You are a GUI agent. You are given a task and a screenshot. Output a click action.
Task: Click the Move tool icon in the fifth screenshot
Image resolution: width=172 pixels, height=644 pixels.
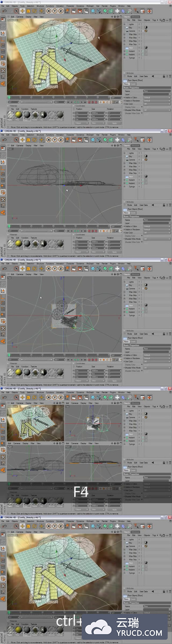(x=22, y=526)
